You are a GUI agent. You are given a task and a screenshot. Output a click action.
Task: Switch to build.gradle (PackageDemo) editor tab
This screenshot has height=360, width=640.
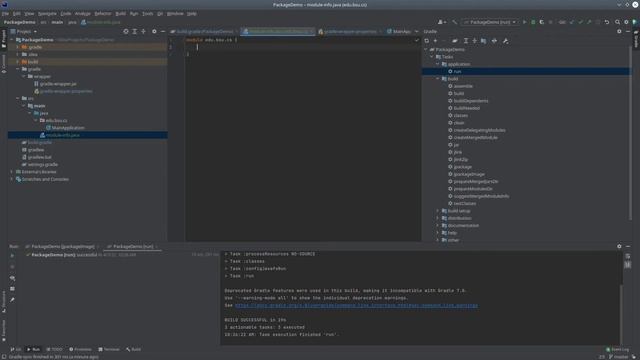[x=204, y=31]
